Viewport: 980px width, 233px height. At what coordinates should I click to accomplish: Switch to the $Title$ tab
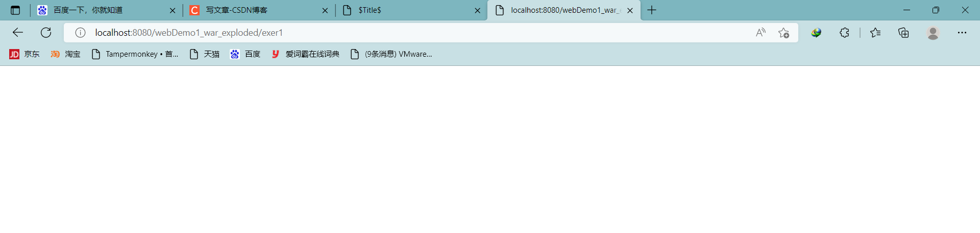[411, 10]
